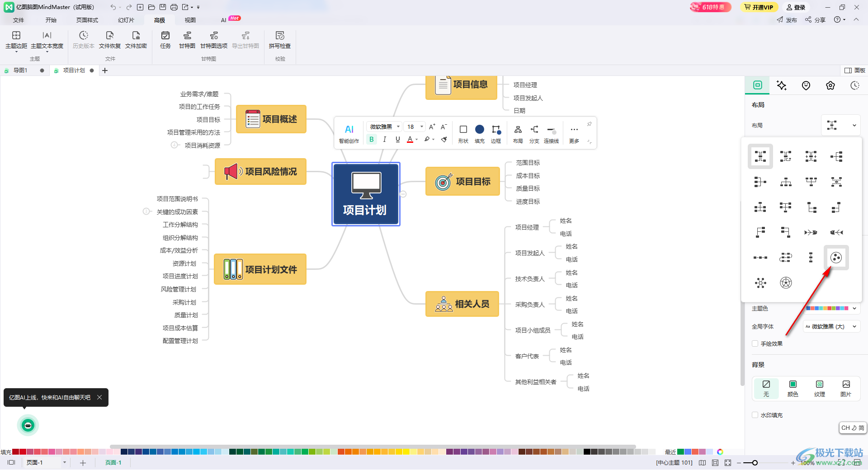
Task: Switch to the 页面样式 ribbon tab
Action: [87, 20]
